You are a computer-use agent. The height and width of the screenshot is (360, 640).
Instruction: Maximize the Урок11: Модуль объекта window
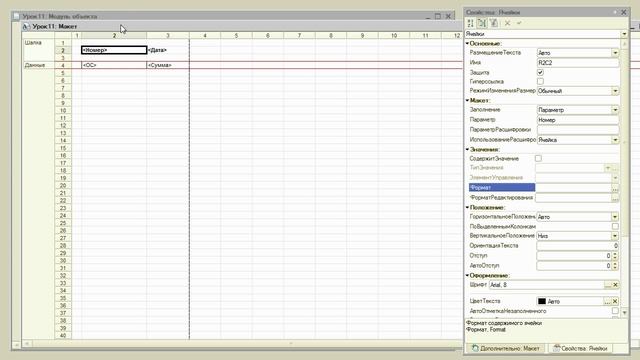(x=438, y=16)
